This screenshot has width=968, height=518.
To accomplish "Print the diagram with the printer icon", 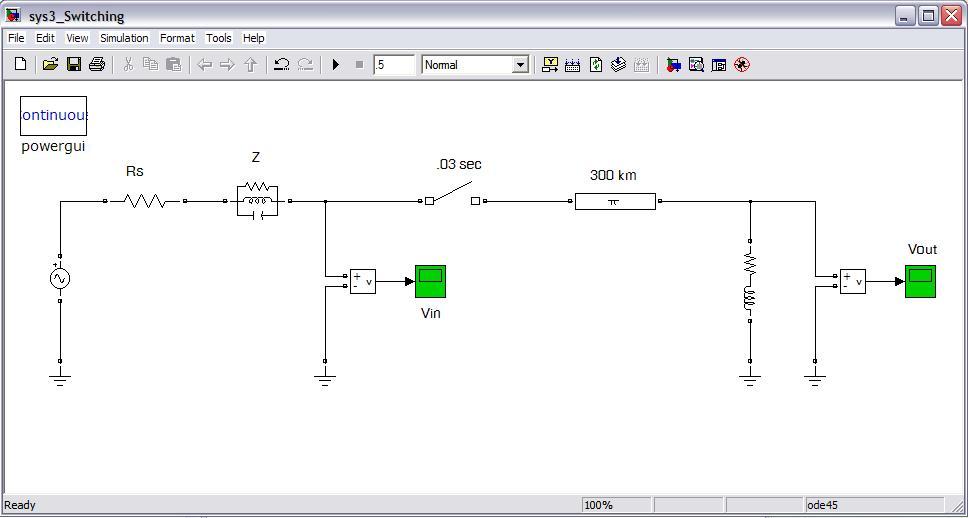I will 97,65.
